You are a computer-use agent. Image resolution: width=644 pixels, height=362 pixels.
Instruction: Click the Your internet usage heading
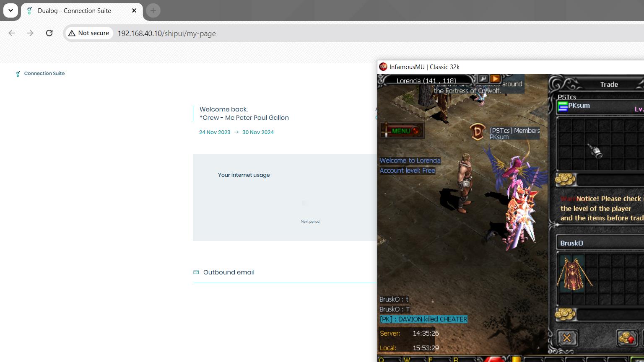244,175
